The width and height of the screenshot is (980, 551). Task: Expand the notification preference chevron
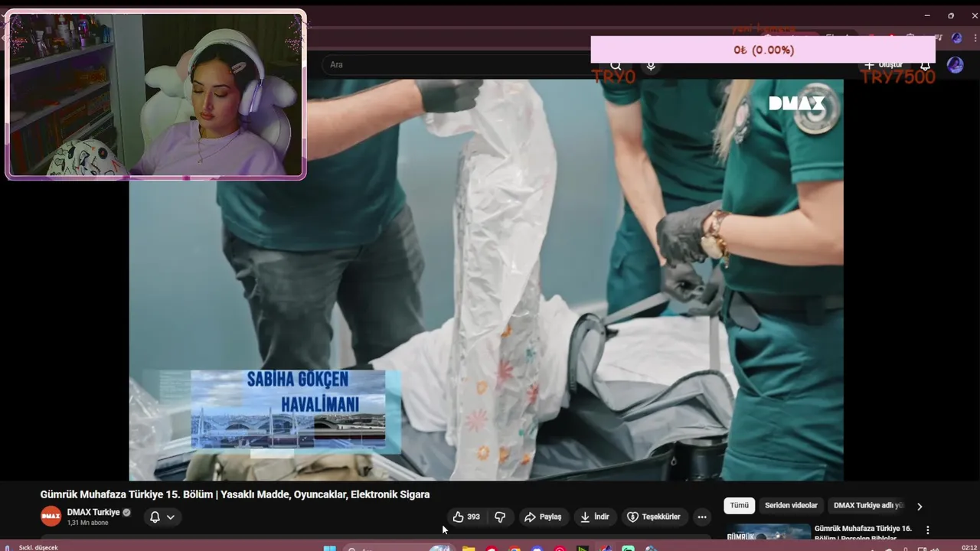tap(171, 517)
